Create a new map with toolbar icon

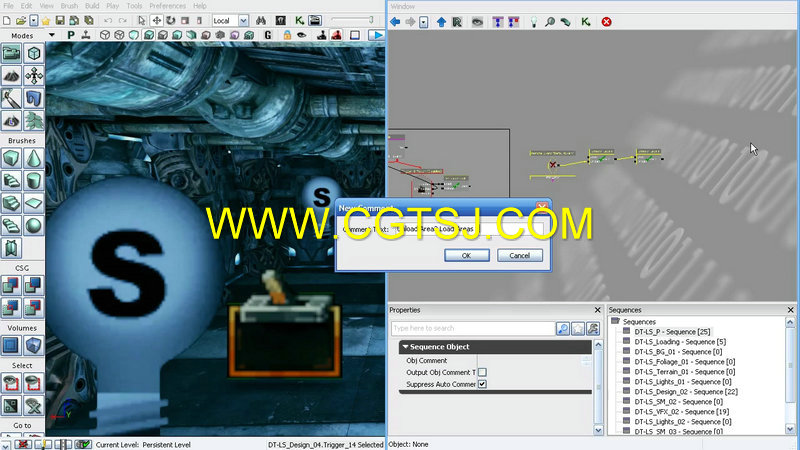point(7,20)
